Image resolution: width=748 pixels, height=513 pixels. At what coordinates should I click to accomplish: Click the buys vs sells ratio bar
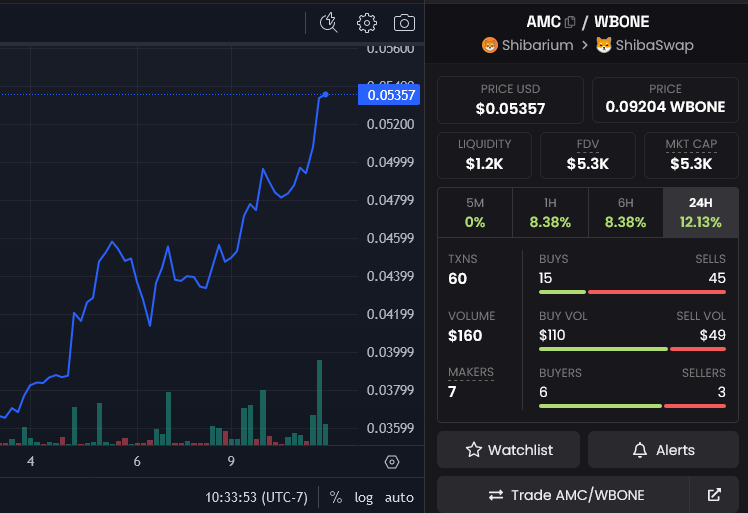tap(632, 292)
